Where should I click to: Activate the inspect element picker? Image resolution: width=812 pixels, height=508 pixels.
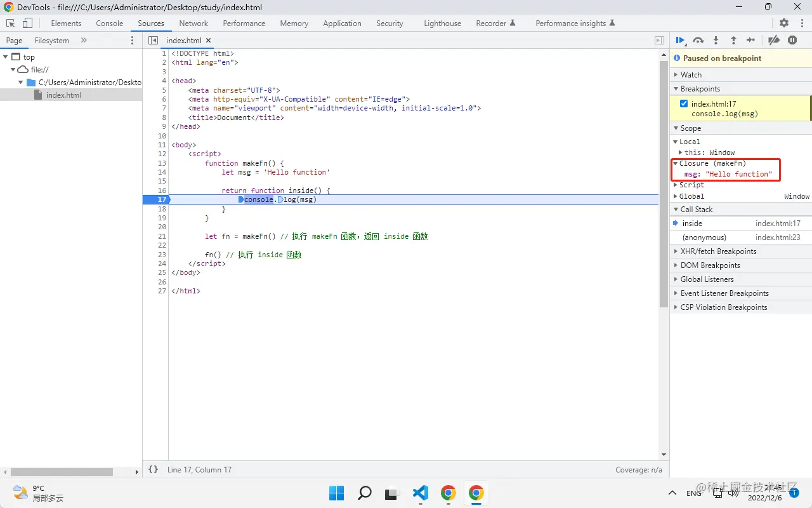(x=11, y=23)
